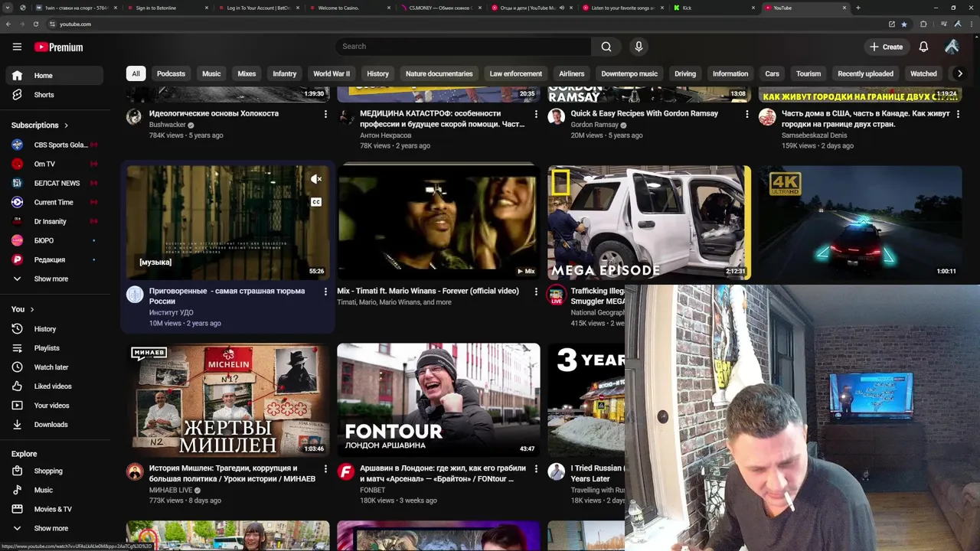Open the Create menu
This screenshot has height=551, width=980.
click(886, 47)
